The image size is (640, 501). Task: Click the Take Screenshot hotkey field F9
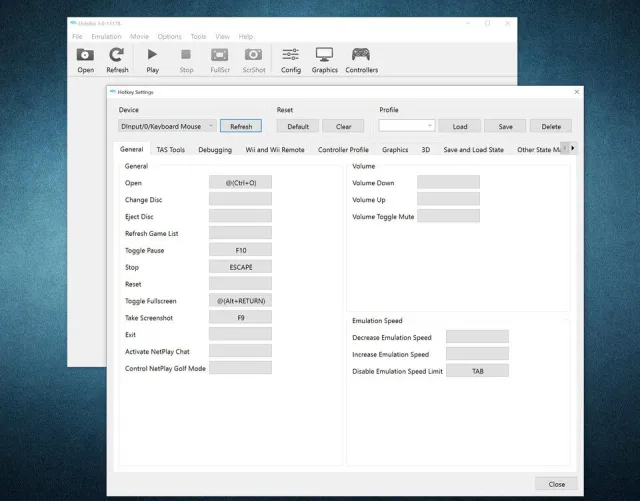tap(240, 317)
